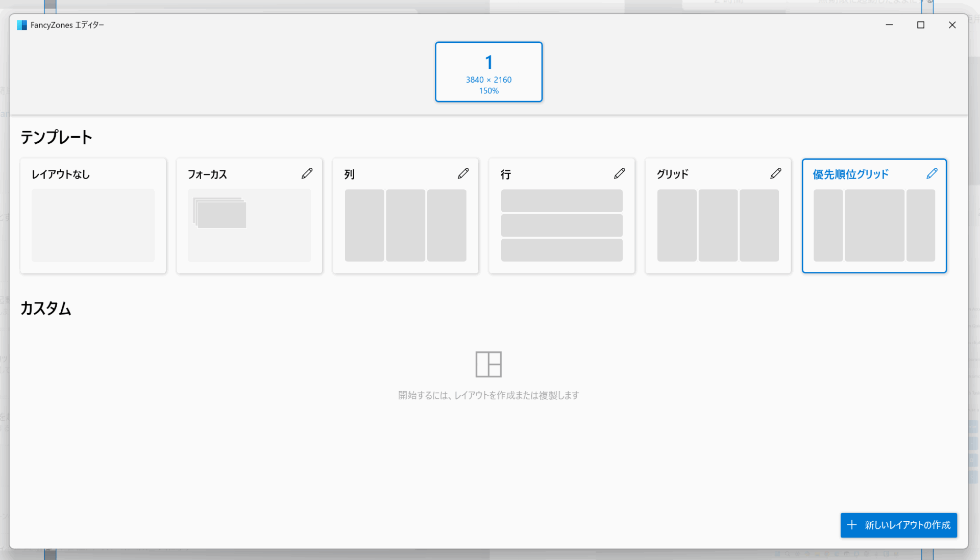Edit the グリッド template via pencil icon
The width and height of the screenshot is (980, 560).
(775, 173)
